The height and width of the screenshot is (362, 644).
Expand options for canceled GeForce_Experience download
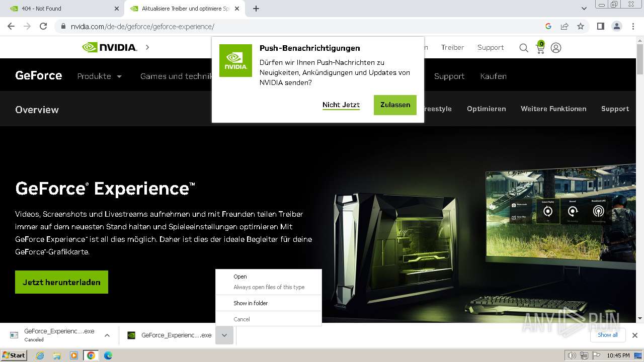click(107, 335)
